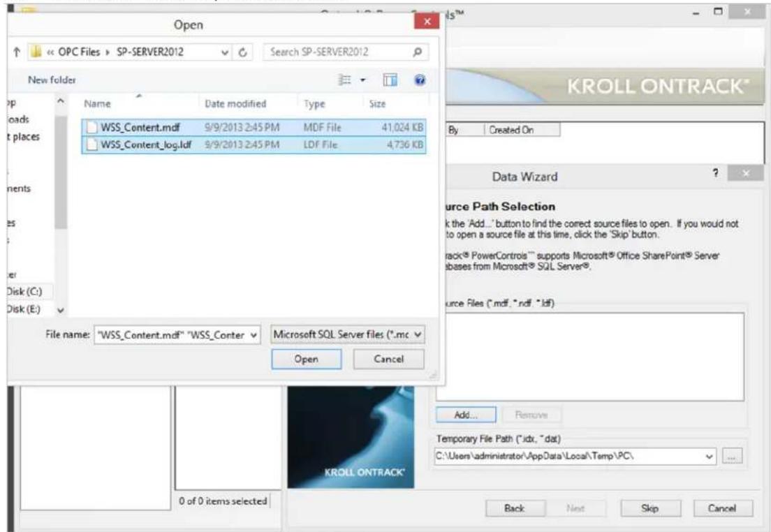Click 4,736 KB size cell
The width and height of the screenshot is (771, 532).
404,145
